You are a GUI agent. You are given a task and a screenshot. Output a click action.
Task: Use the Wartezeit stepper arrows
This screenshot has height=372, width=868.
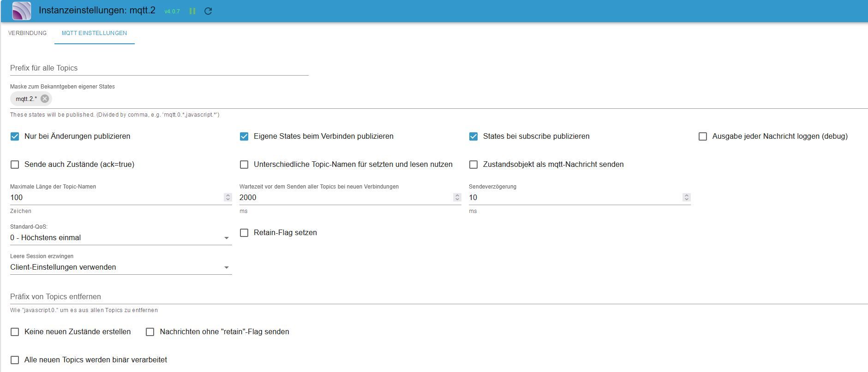457,197
